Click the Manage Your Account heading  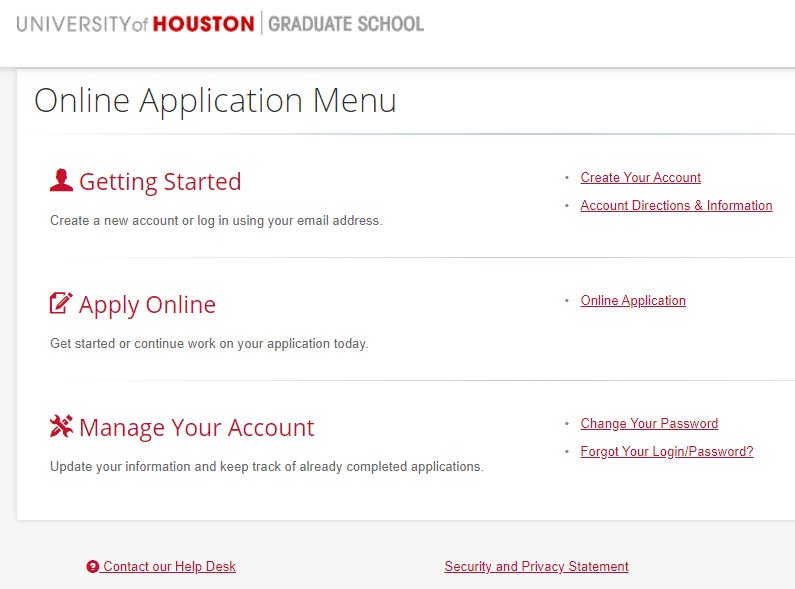(x=196, y=428)
